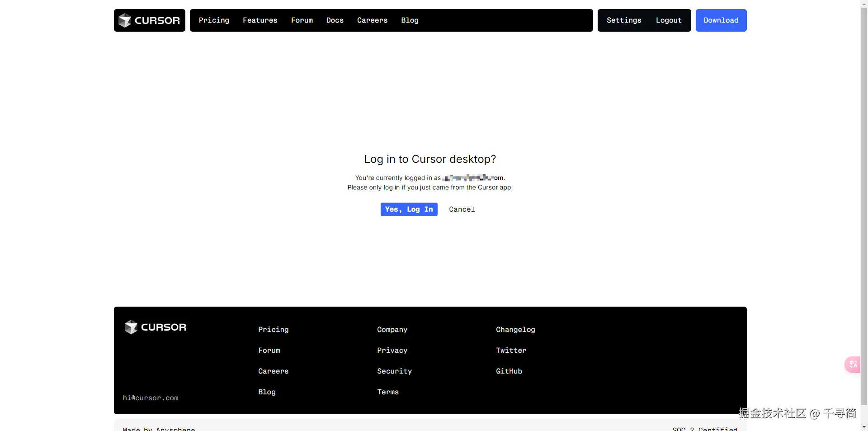Click the Cursor logo in the header
Screen dimensions: 868x431
point(149,20)
